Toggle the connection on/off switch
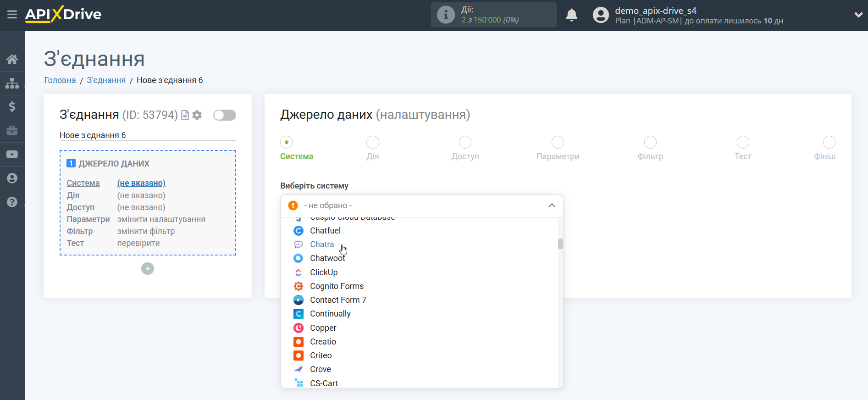 [x=225, y=115]
